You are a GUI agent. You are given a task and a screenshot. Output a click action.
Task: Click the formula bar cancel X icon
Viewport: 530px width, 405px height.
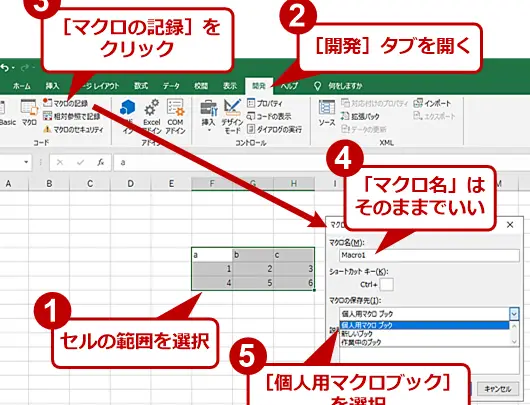point(60,162)
